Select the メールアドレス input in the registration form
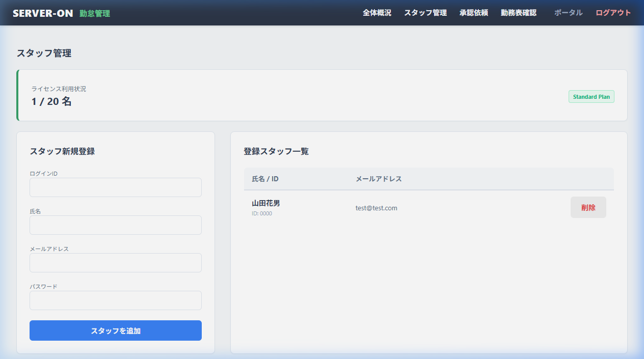644x359 pixels. click(116, 263)
